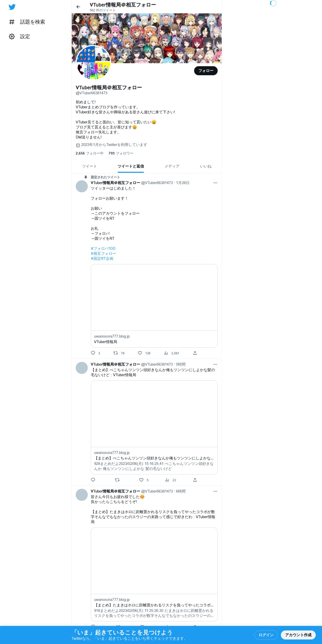Open the #相互フォロー hashtag
322x644 pixels.
click(103, 254)
